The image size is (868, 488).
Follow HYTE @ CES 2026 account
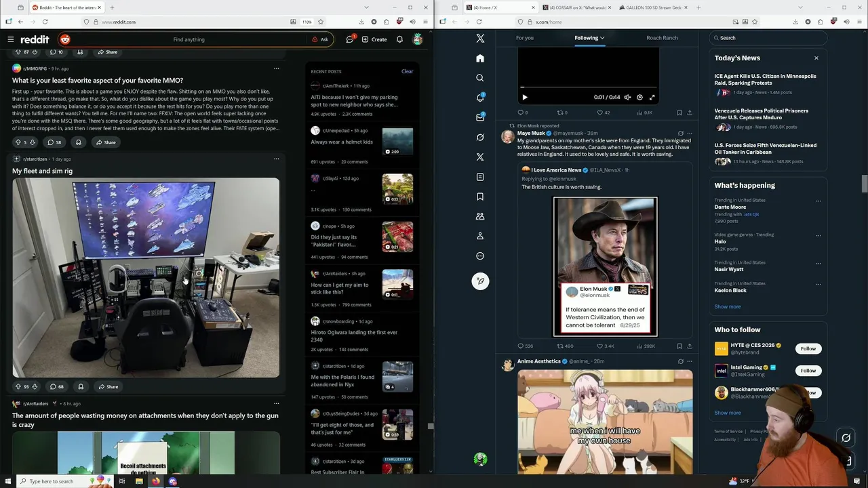808,348
